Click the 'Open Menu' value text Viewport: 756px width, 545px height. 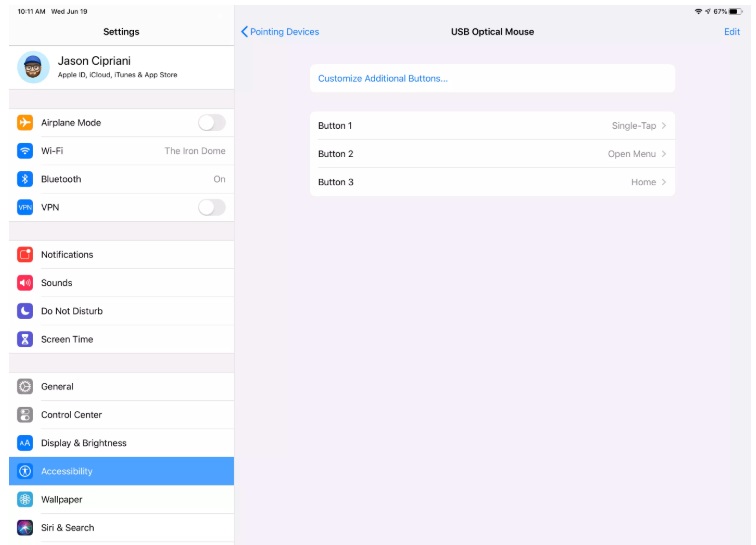pyautogui.click(x=632, y=154)
